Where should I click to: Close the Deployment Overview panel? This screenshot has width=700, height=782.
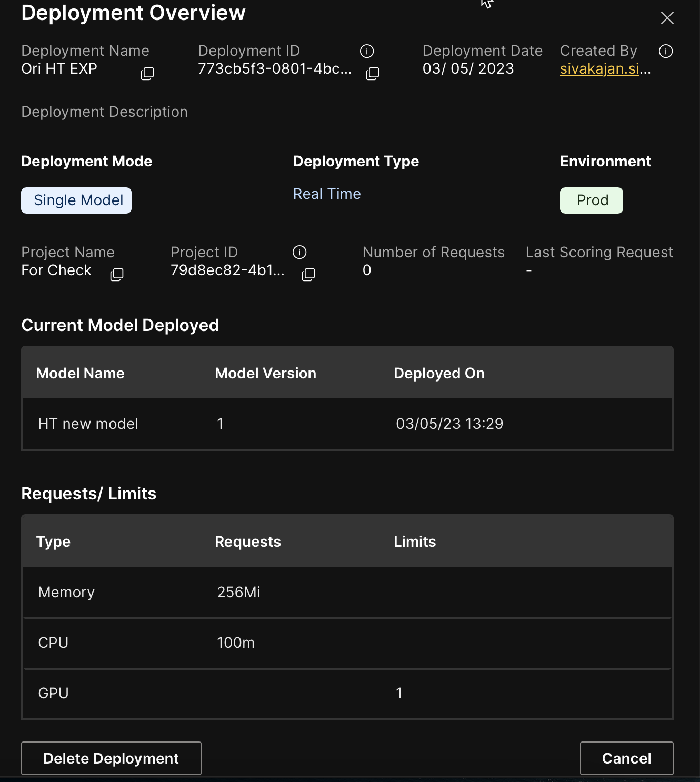coord(667,18)
